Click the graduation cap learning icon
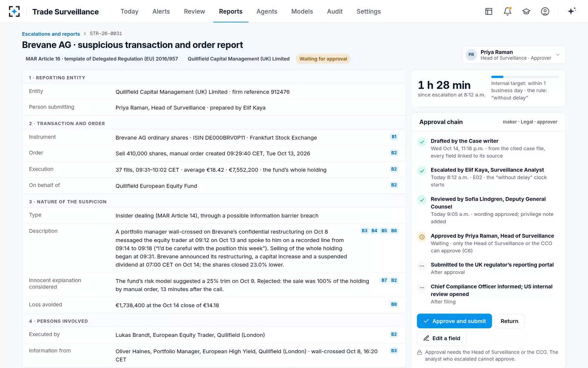The height and width of the screenshot is (368, 588). tap(526, 11)
